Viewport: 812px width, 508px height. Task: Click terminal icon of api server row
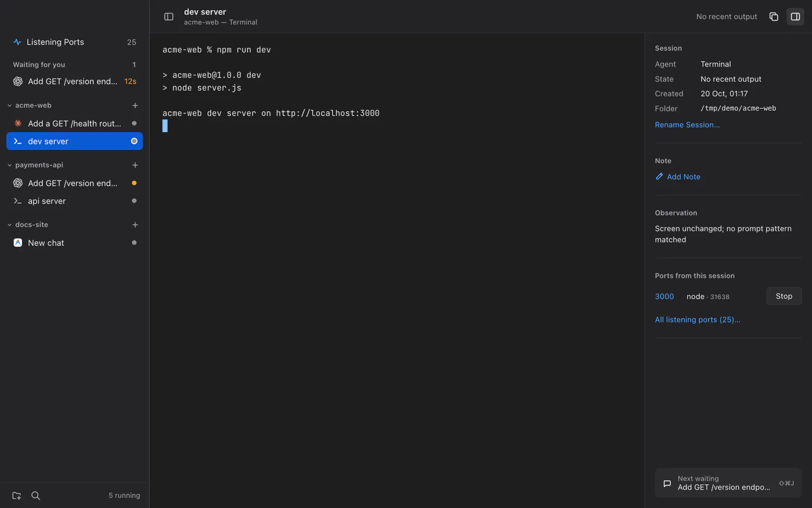pos(18,201)
